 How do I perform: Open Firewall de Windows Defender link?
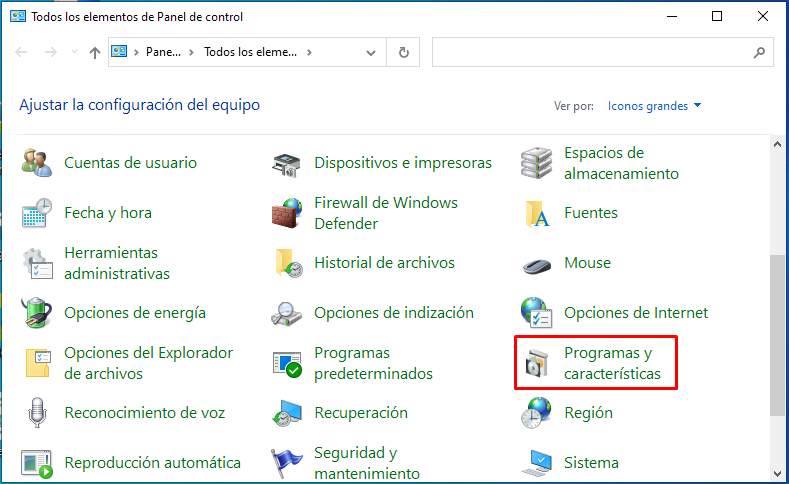click(x=386, y=213)
